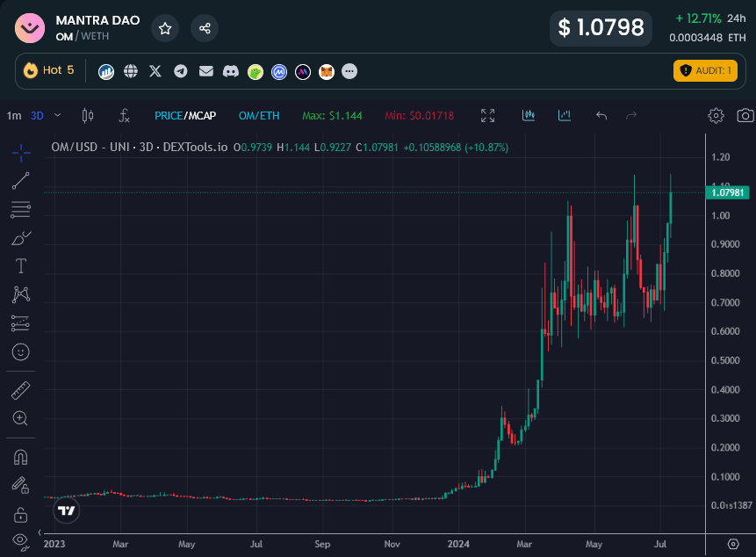Click the $ 1.0798 price display
Screen dimensions: 756x557
(601, 28)
